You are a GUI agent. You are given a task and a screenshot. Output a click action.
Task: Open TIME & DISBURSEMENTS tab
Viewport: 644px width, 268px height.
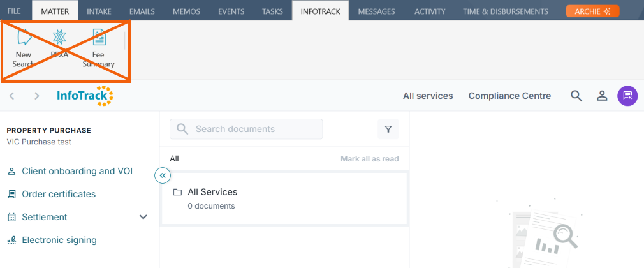coord(506,11)
